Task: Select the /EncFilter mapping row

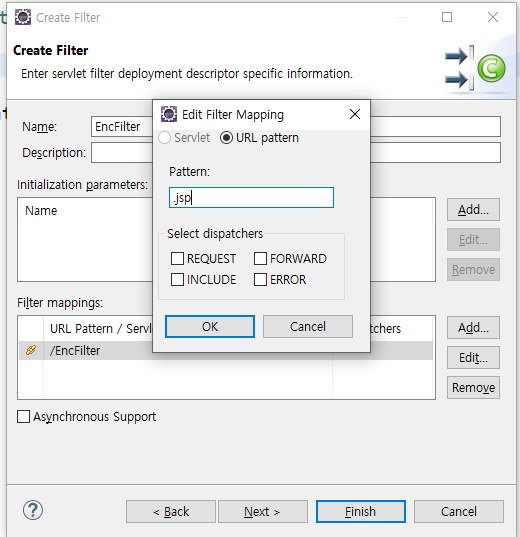Action: point(226,350)
